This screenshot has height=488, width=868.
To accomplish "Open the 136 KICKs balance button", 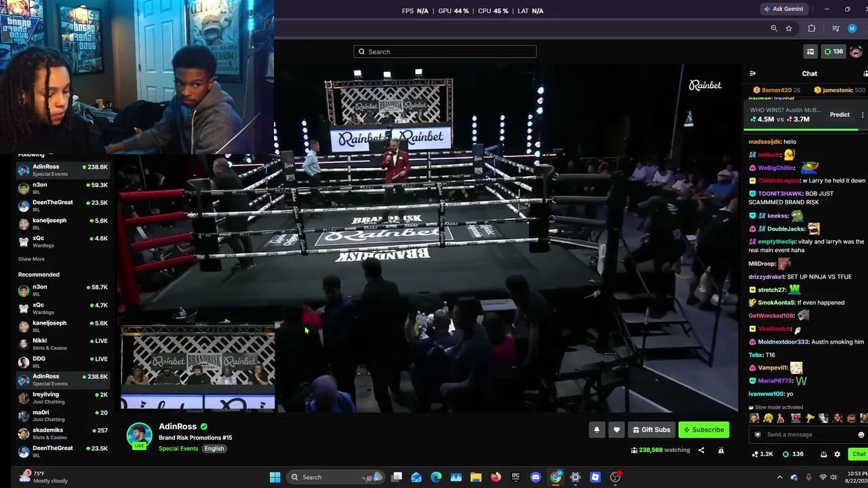I will click(833, 52).
